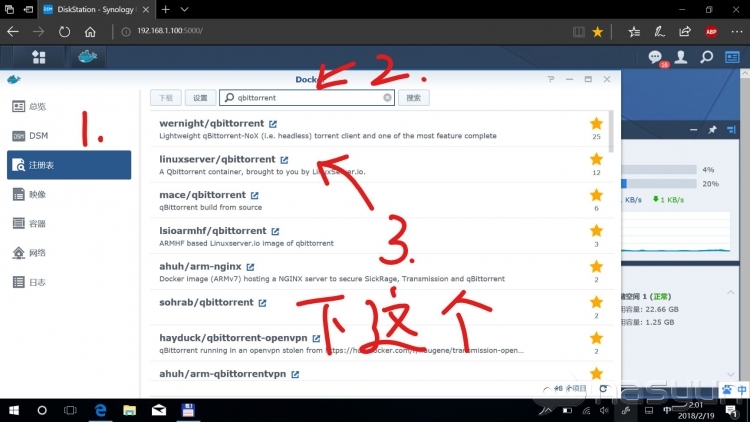This screenshot has height=422, width=750.
Task: Click the browser favorites star icon
Action: coord(597,32)
